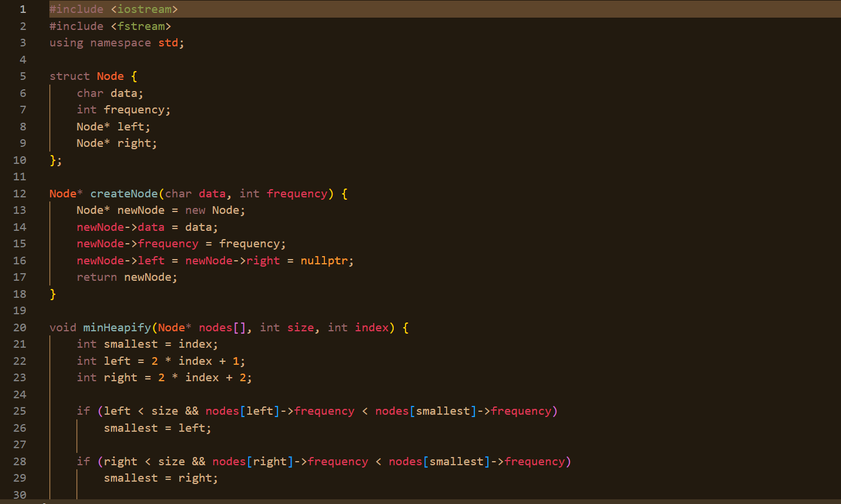841x504 pixels.
Task: Click line number 12
Action: [19, 193]
